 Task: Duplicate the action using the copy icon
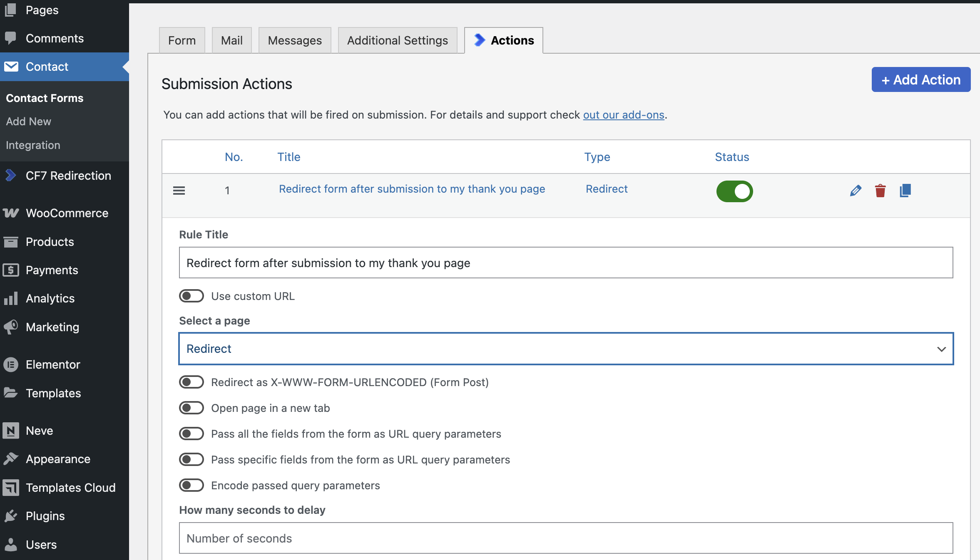(x=905, y=191)
